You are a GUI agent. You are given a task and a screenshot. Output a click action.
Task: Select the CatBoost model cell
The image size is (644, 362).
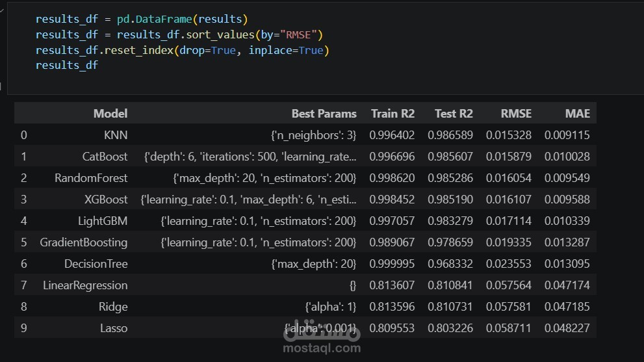coord(105,157)
